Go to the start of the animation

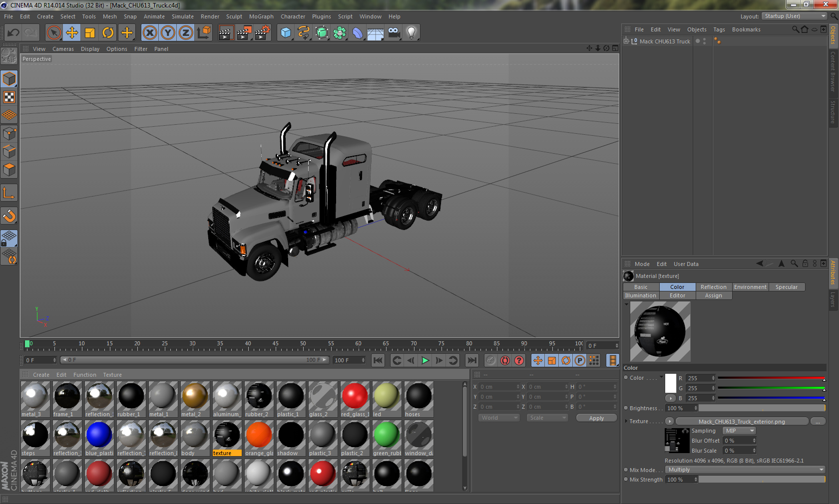(378, 360)
